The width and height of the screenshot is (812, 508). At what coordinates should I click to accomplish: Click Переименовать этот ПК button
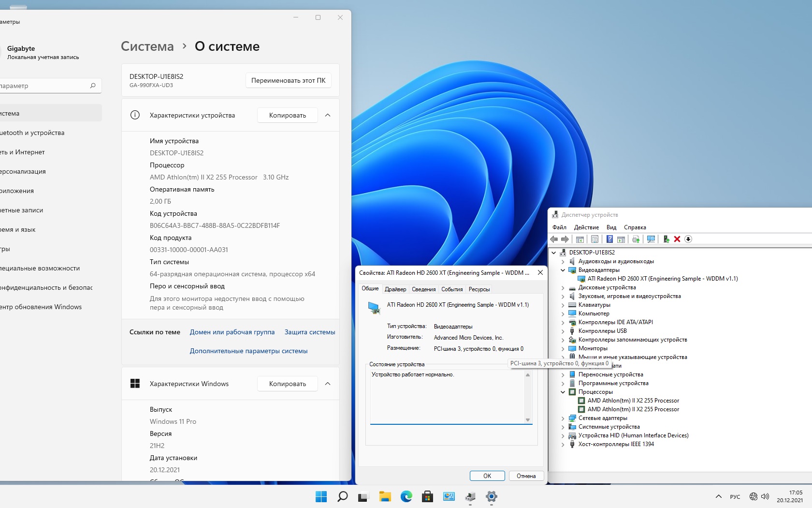coord(289,80)
